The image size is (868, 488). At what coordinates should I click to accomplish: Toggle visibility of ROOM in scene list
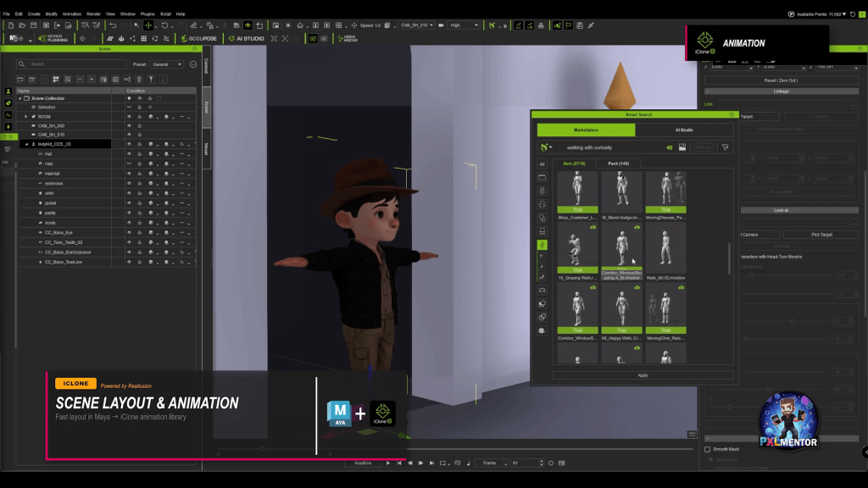(129, 117)
